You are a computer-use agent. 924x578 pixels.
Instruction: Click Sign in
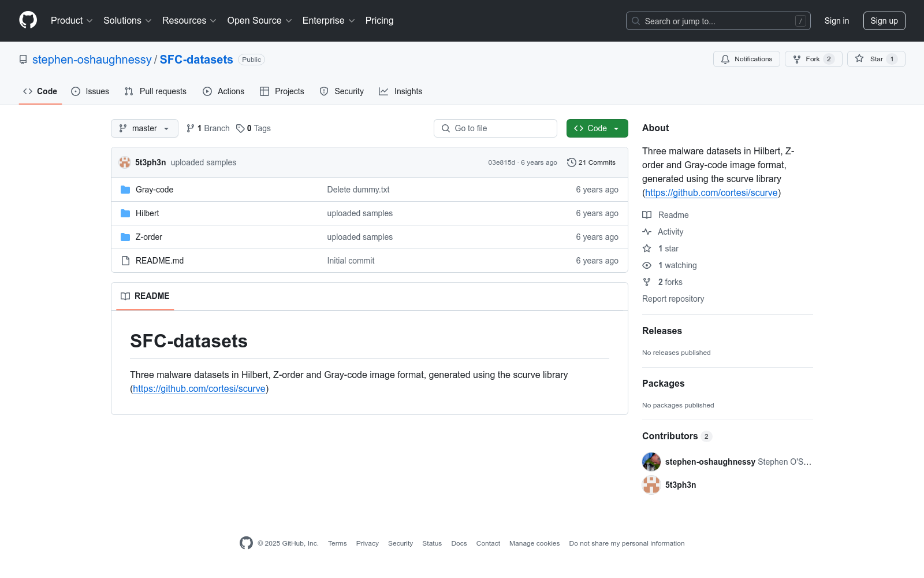pyautogui.click(x=837, y=21)
